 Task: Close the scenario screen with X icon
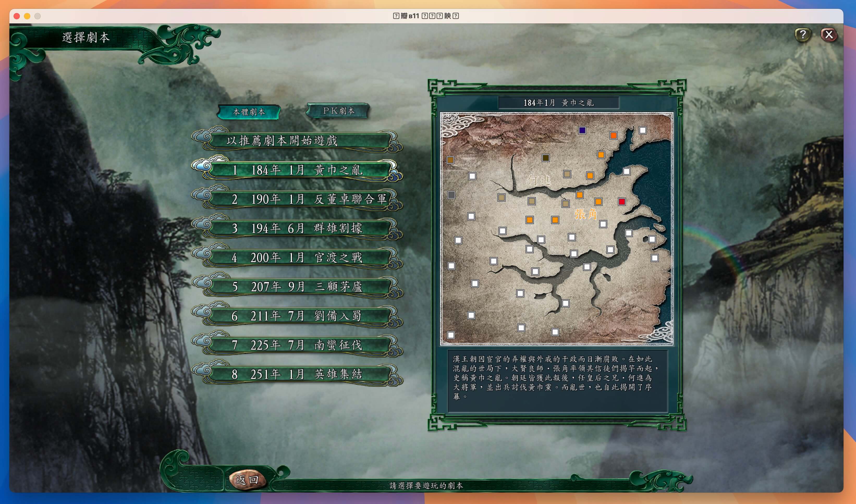point(829,35)
